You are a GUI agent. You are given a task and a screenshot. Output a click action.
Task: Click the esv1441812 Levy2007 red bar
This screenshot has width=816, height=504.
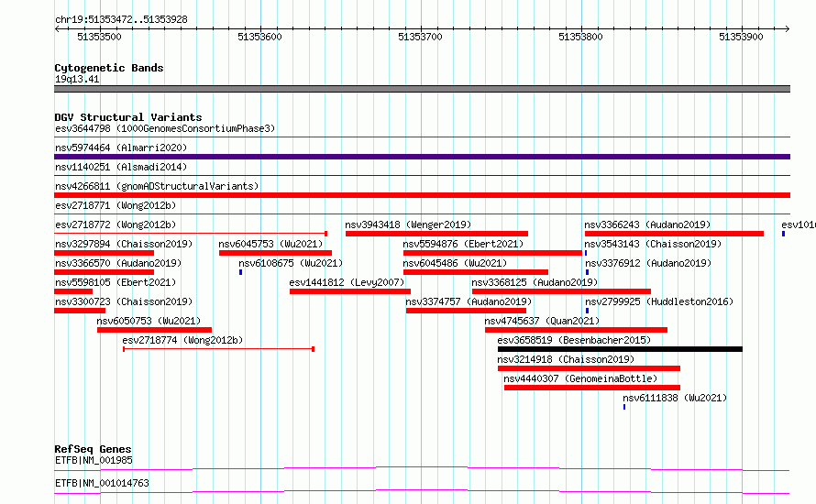click(x=350, y=291)
